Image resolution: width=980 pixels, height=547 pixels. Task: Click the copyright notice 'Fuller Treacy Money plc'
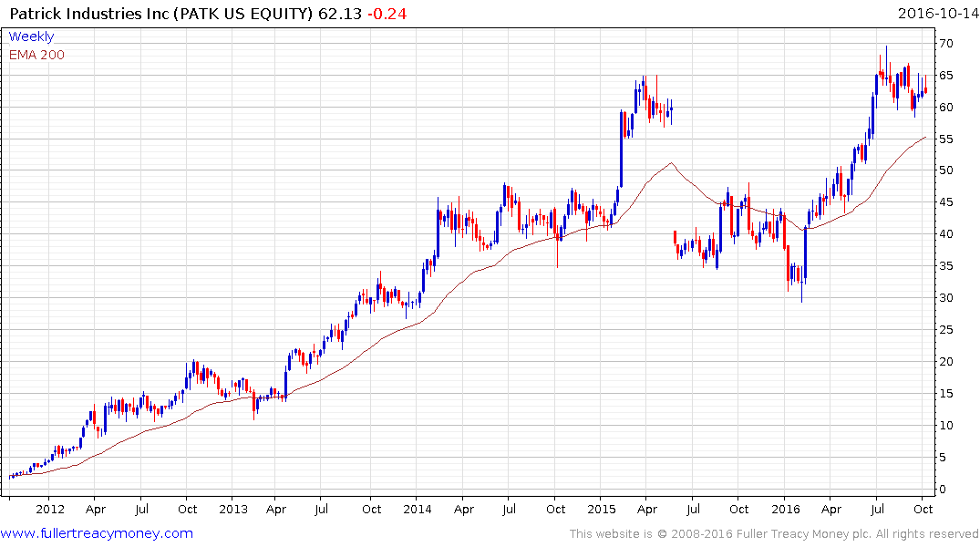pyautogui.click(x=803, y=534)
